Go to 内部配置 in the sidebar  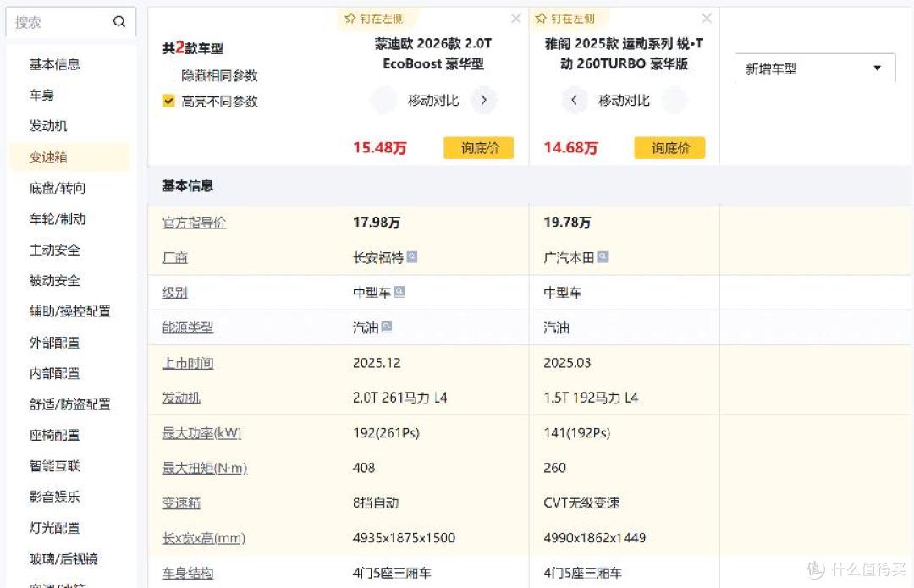tap(54, 373)
